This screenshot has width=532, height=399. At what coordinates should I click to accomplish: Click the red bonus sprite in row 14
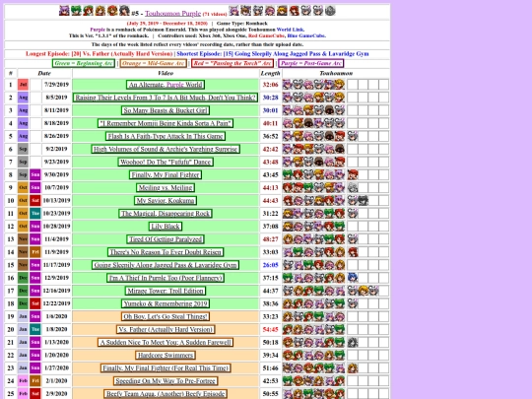pyautogui.click(x=353, y=252)
